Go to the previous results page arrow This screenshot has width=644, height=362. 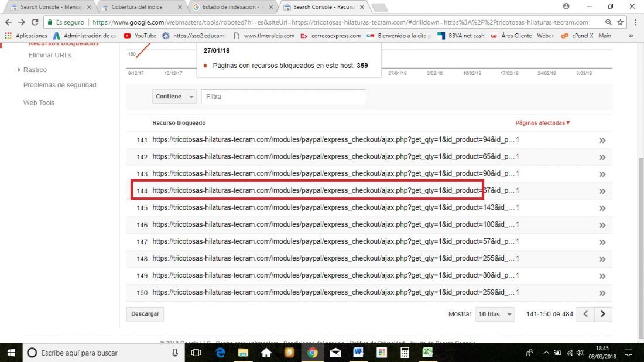coord(585,314)
